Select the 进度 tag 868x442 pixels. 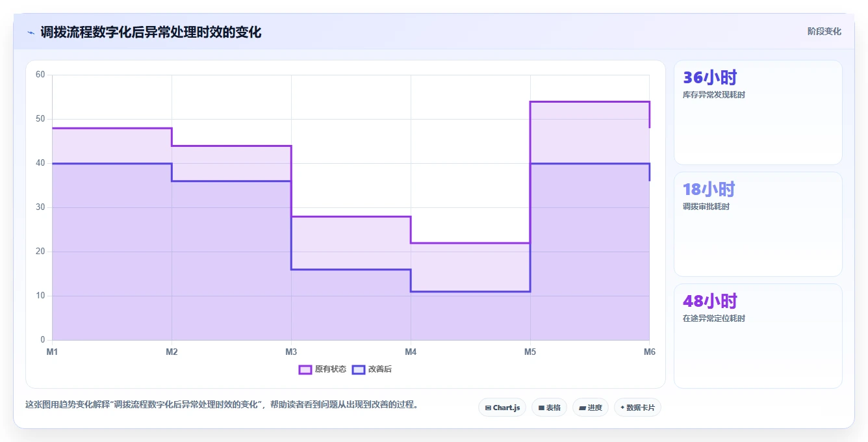(x=591, y=408)
